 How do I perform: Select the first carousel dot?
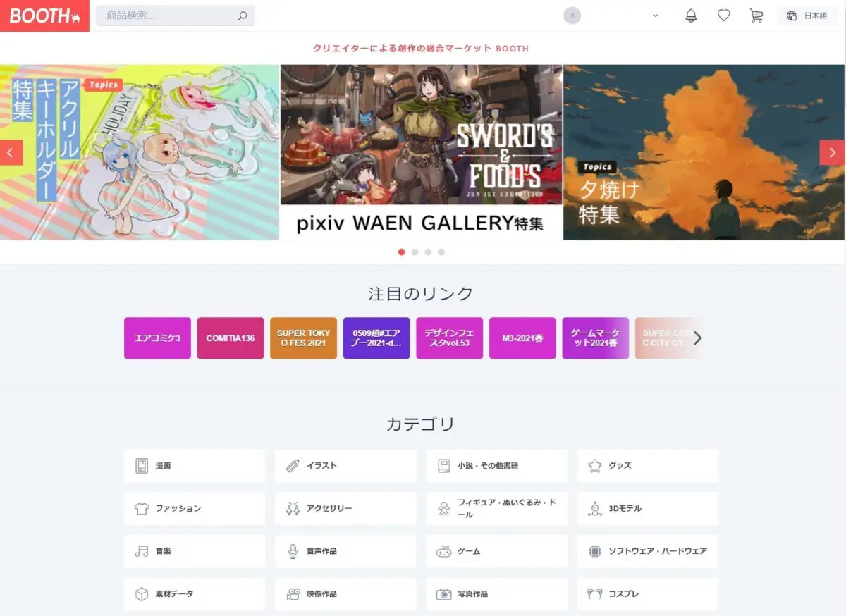coord(402,252)
